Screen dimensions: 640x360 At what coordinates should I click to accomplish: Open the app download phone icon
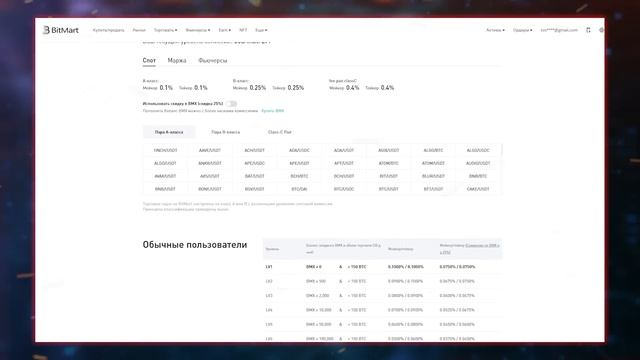point(588,30)
